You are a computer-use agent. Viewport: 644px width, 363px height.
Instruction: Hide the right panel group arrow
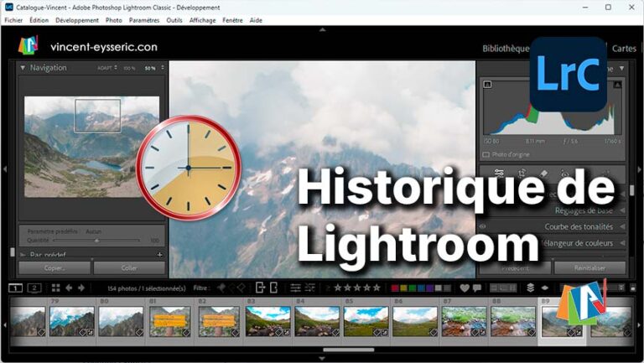coord(640,169)
